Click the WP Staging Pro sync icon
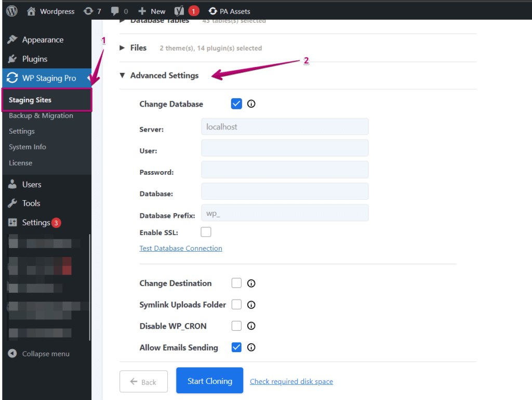This screenshot has width=532, height=400. click(12, 78)
